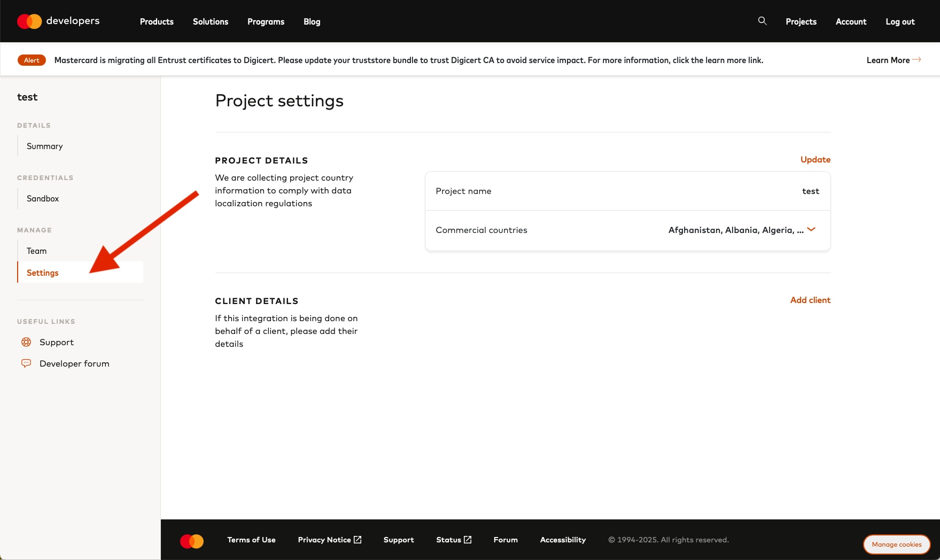Open the Products menu
940x560 pixels.
pos(157,21)
